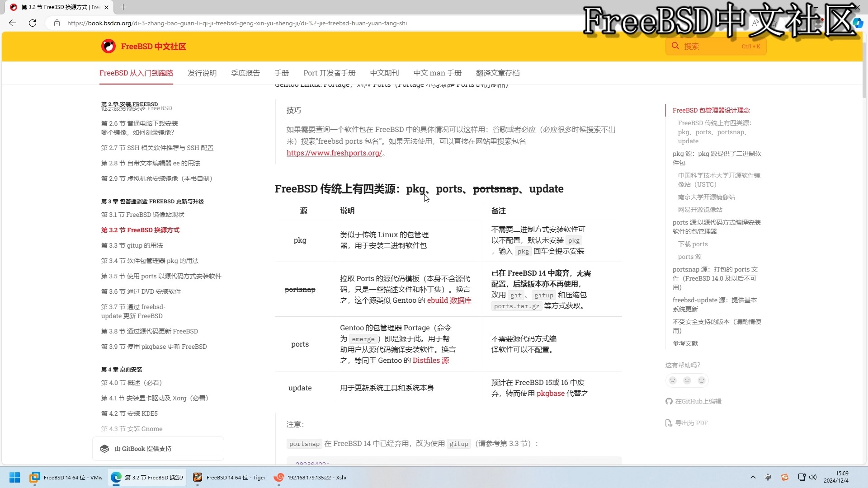Image resolution: width=868 pixels, height=488 pixels.
Task: Click the taskbar clock 15:09
Action: click(842, 474)
